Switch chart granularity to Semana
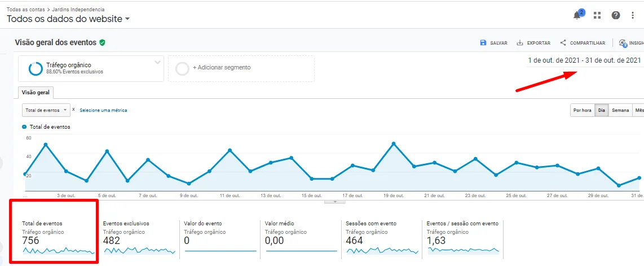 [x=620, y=110]
